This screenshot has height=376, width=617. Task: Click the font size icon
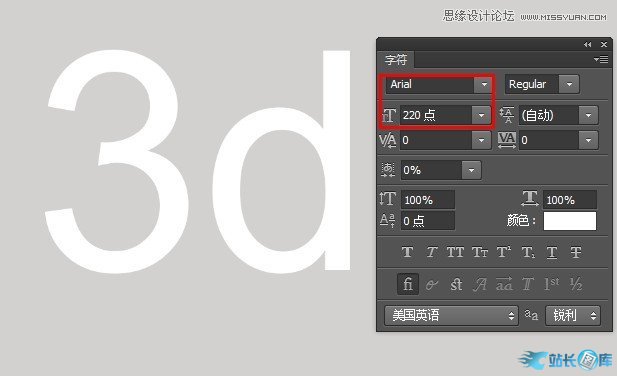point(389,116)
